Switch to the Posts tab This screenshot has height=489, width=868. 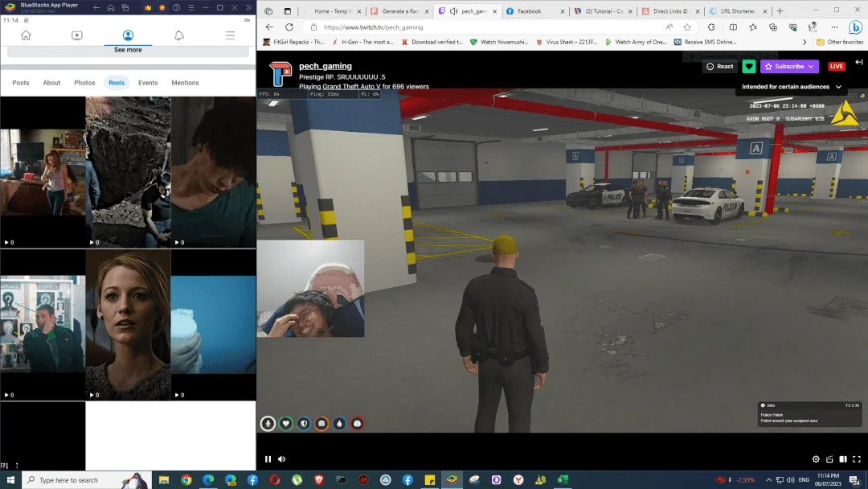tap(20, 83)
